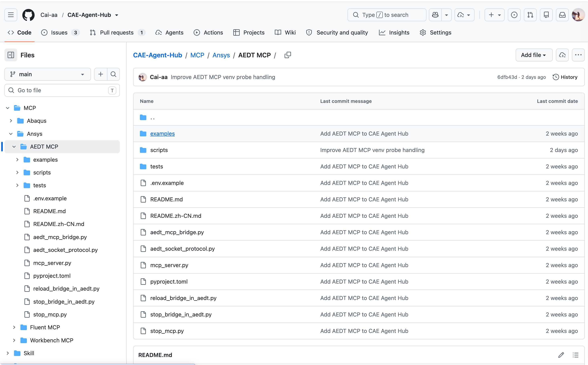
Task: Collapse the AEDT MCP folder in the tree
Action: [14, 147]
